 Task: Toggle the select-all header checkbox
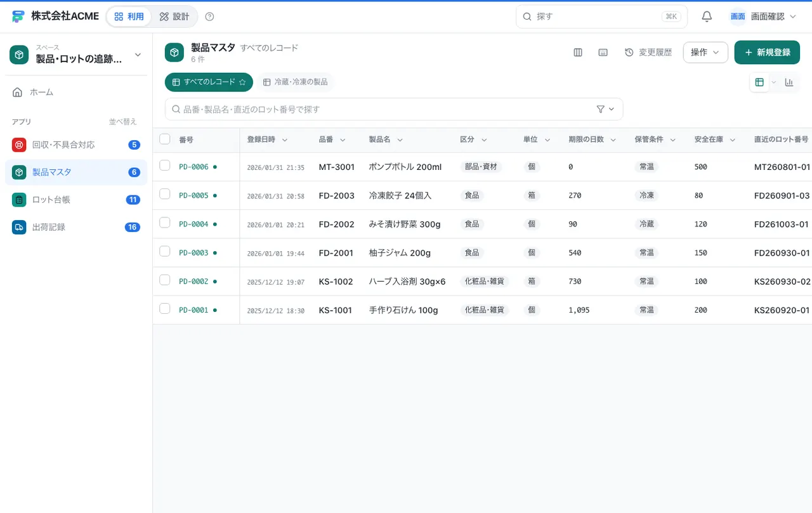coord(165,139)
